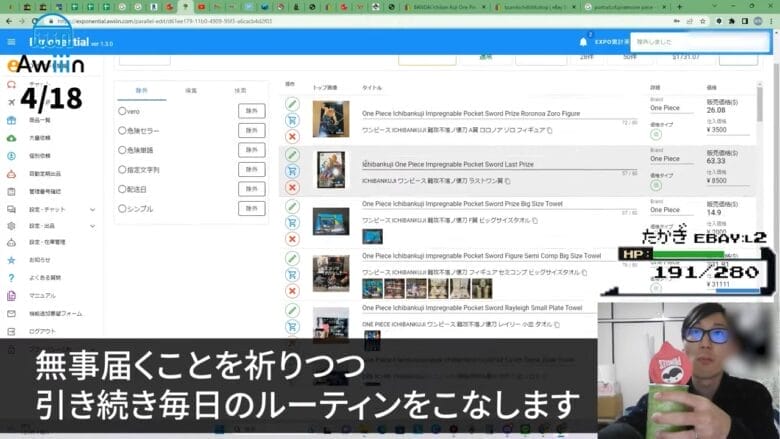Click cart icon for Prize Big Size Towel row

click(292, 223)
